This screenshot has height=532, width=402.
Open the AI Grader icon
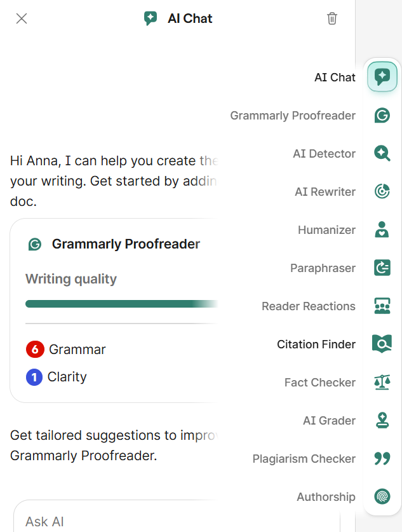click(382, 421)
